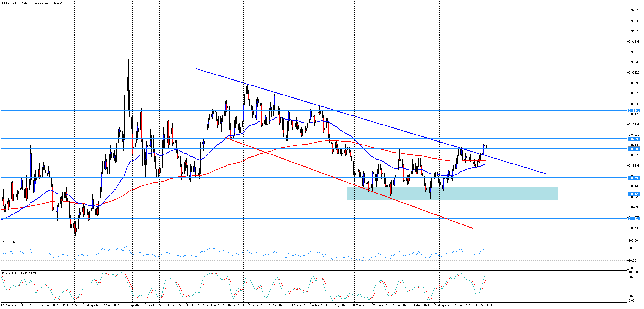This screenshot has width=644, height=309.
Task: Click the 7 Feb 2023 date label
Action: tap(256, 305)
